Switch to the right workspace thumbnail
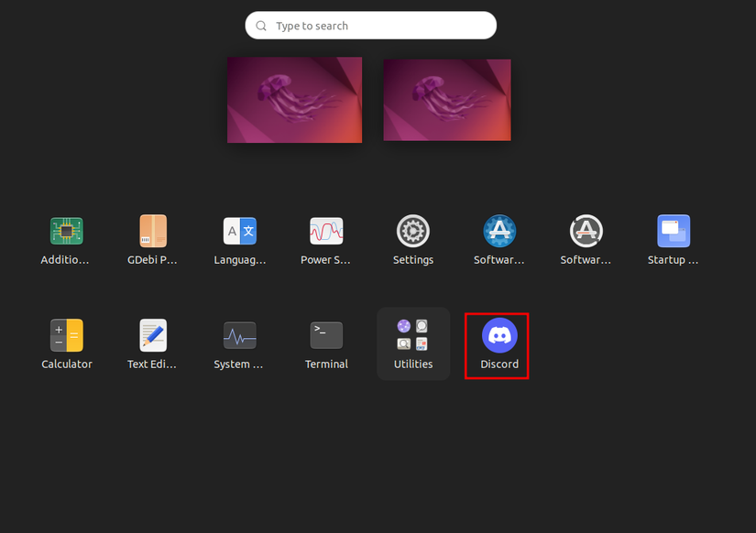Screen dimensions: 756x533 pos(447,99)
